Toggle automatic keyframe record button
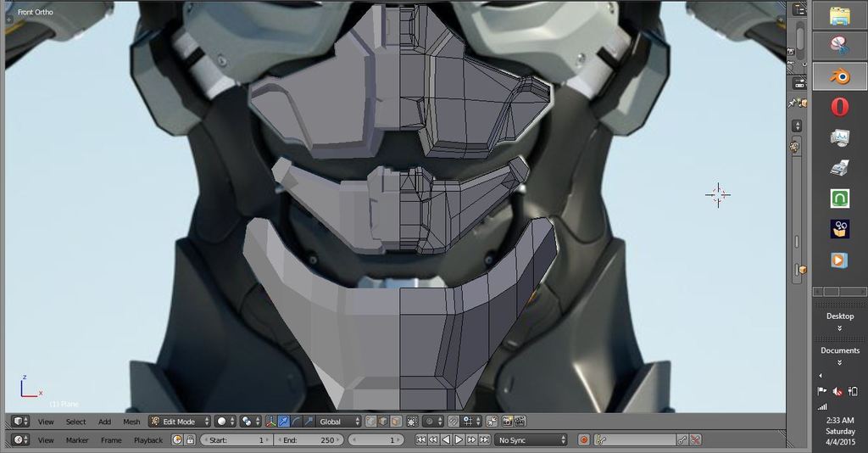This screenshot has width=868, height=453. [584, 440]
